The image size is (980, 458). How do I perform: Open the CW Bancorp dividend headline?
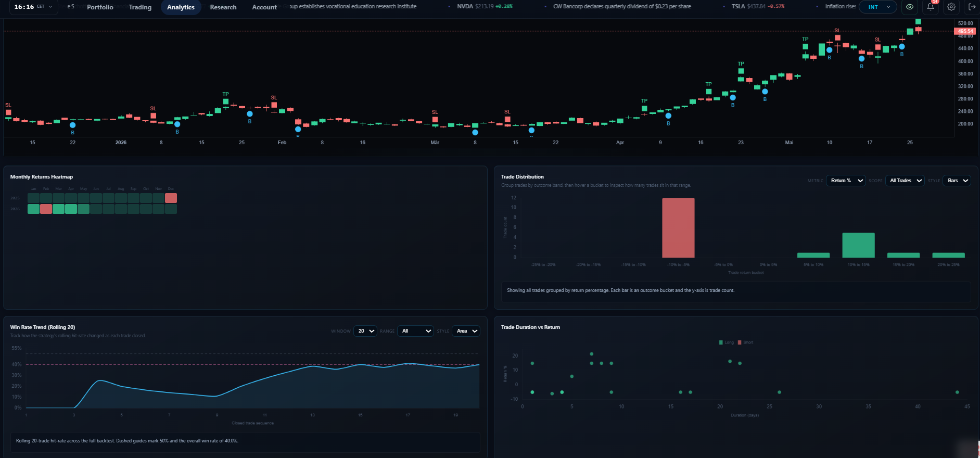pyautogui.click(x=622, y=7)
